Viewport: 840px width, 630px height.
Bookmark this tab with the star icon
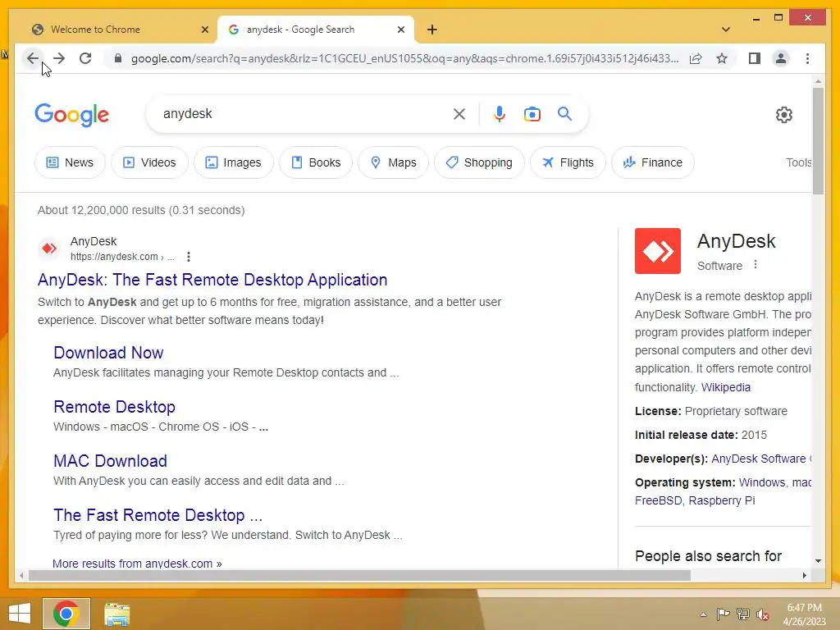(x=722, y=58)
